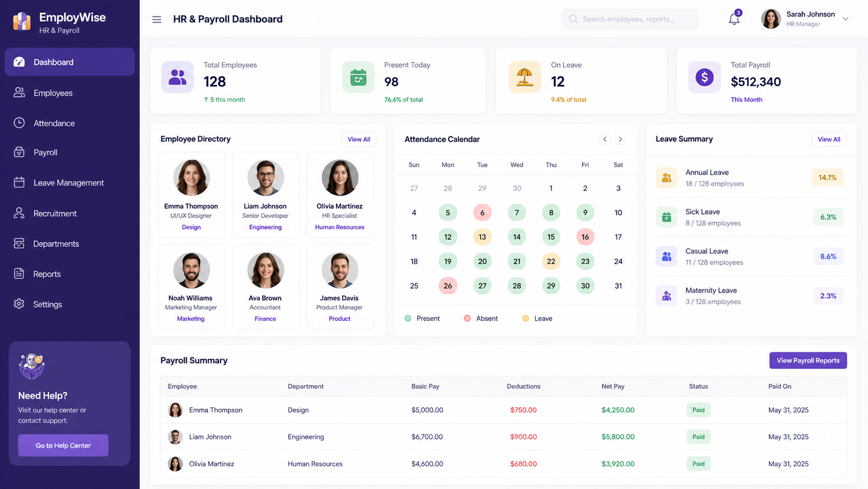The image size is (868, 489).
Task: Open James Davis' directory photo
Action: [340, 270]
